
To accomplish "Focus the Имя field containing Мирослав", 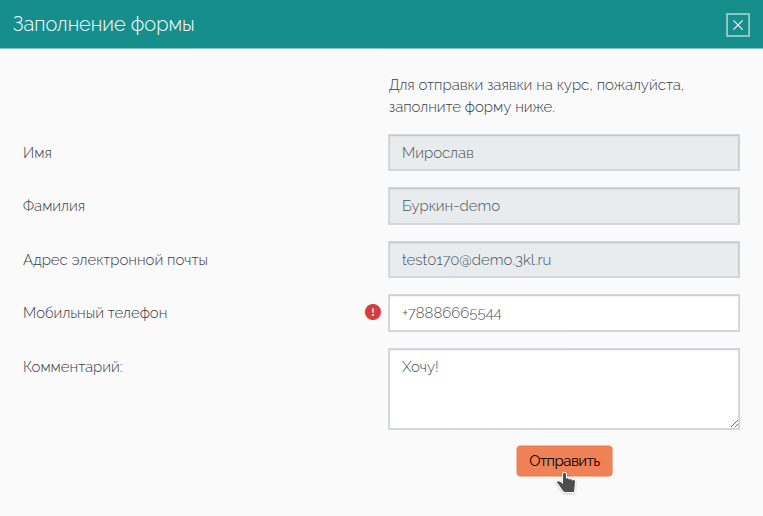I will coord(563,153).
